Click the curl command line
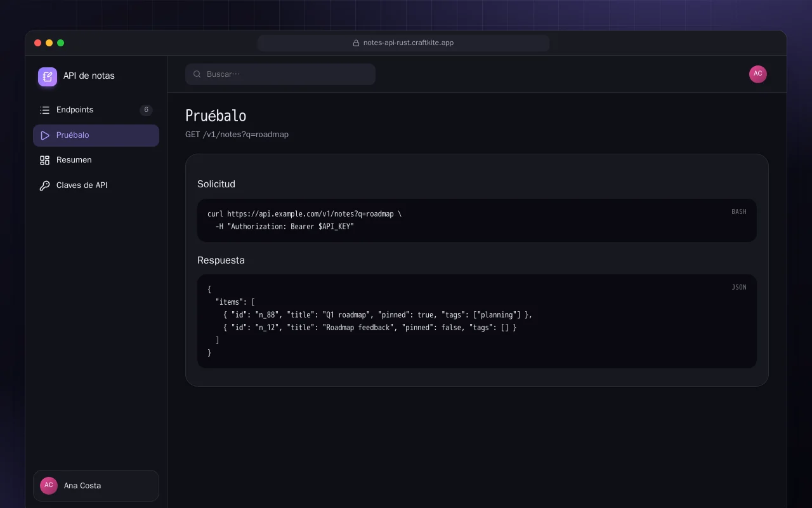The width and height of the screenshot is (812, 508). tap(304, 214)
